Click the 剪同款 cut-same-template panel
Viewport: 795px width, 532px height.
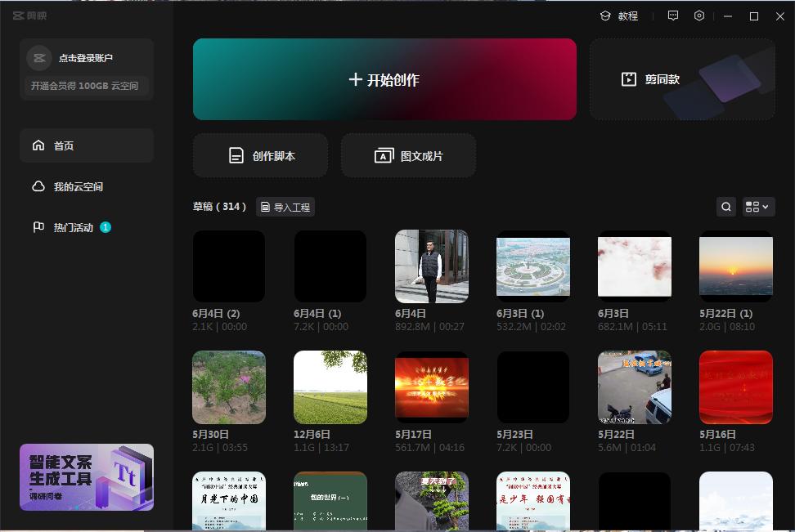(681, 79)
